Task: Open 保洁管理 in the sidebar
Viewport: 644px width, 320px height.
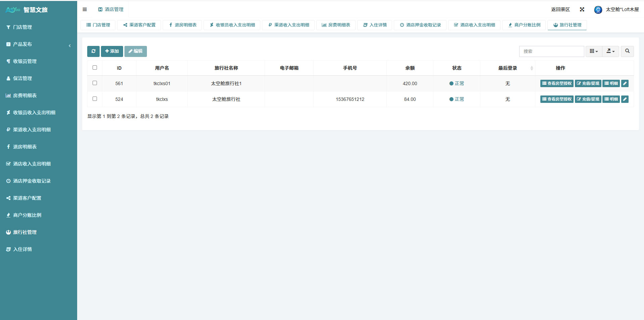Action: click(39, 78)
